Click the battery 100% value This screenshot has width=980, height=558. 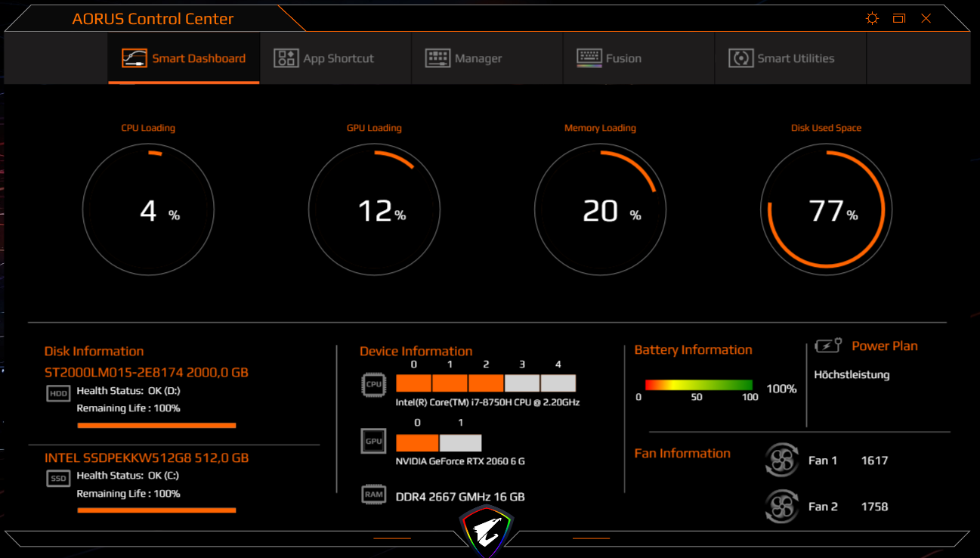click(x=782, y=389)
